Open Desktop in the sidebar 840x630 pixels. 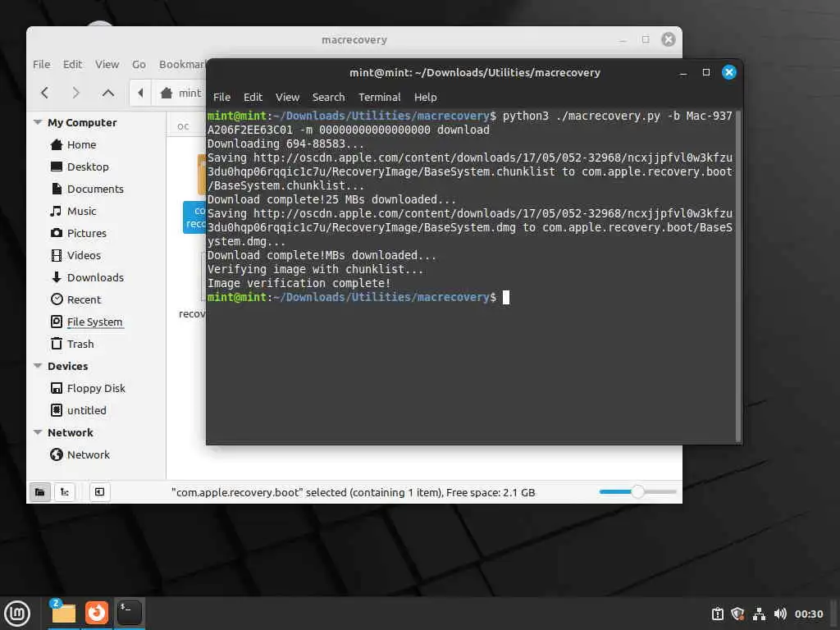[x=88, y=167]
